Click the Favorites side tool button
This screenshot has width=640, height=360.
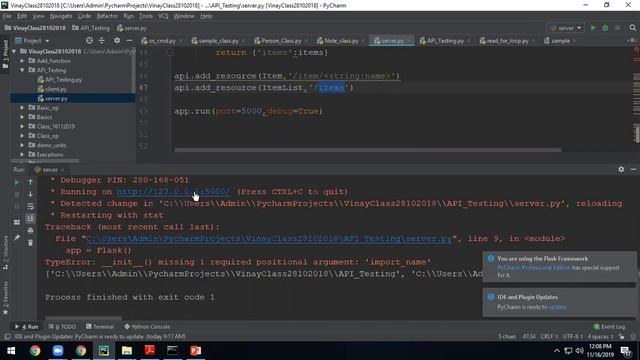point(5,297)
